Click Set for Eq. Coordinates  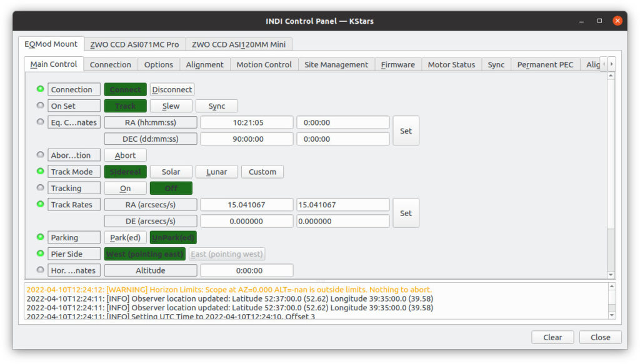click(406, 131)
